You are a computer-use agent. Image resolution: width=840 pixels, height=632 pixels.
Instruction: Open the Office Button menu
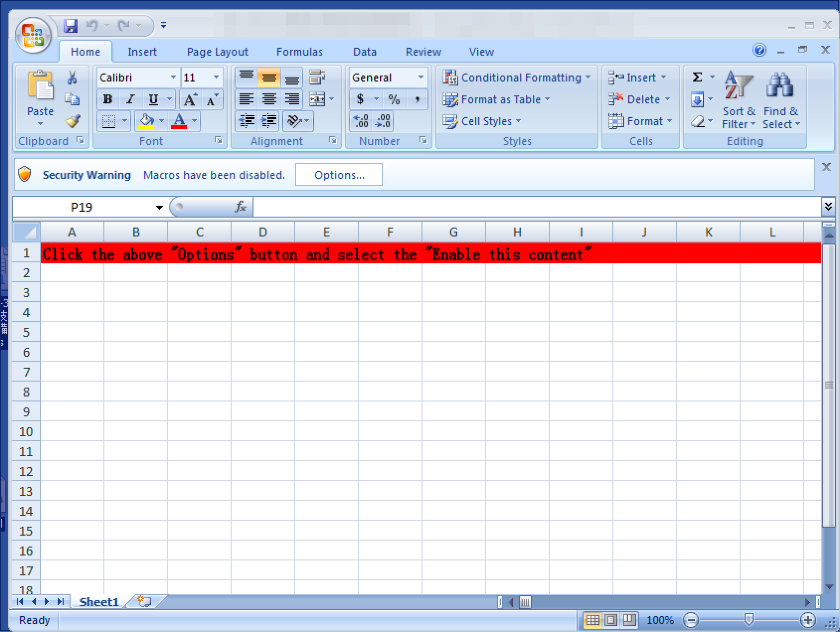pos(33,35)
